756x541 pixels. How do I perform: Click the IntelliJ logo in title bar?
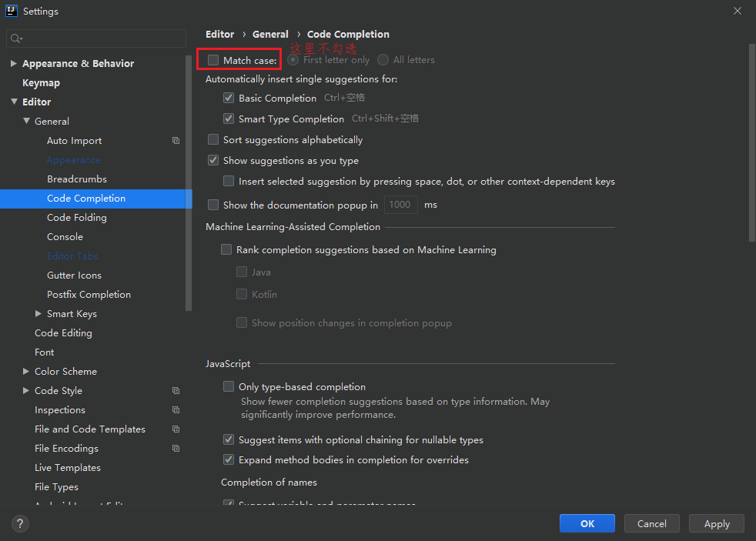12,12
